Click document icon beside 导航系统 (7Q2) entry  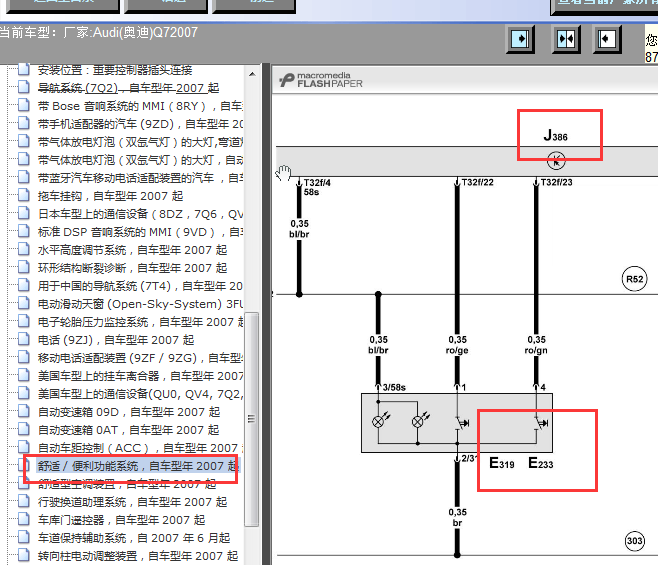pyautogui.click(x=24, y=87)
